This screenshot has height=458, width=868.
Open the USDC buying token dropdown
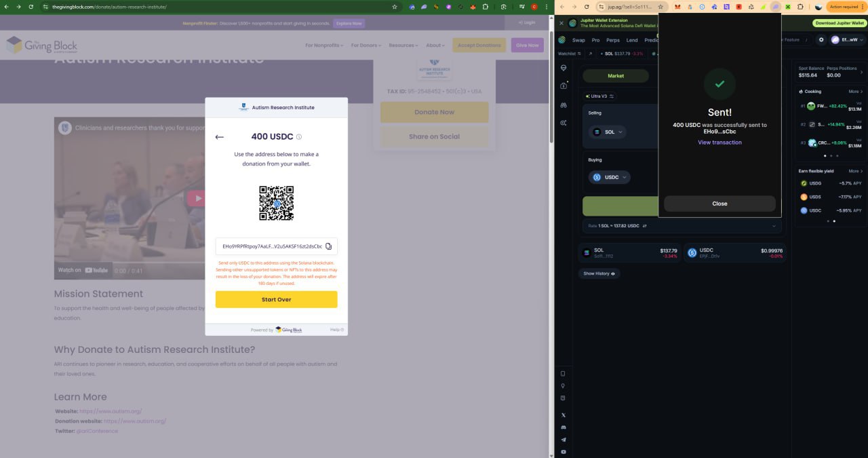[x=610, y=177]
